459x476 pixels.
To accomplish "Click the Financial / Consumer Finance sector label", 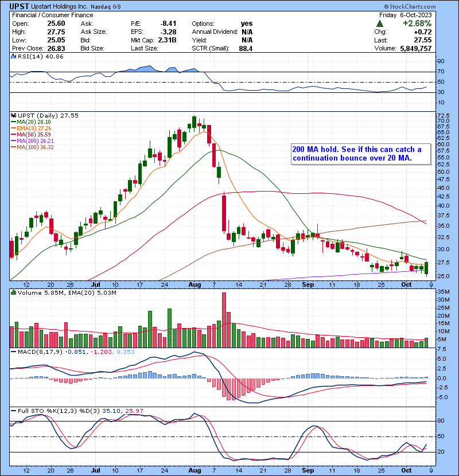I will (x=44, y=15).
